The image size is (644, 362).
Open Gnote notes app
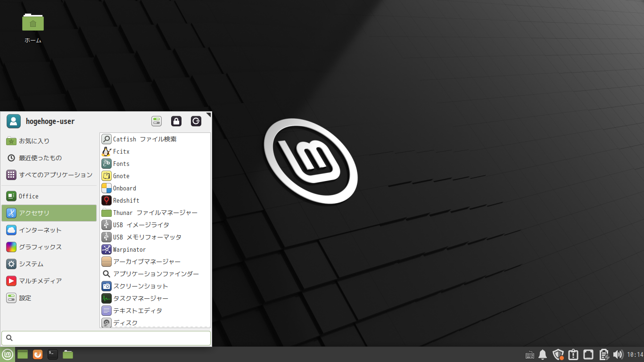pyautogui.click(x=155, y=176)
